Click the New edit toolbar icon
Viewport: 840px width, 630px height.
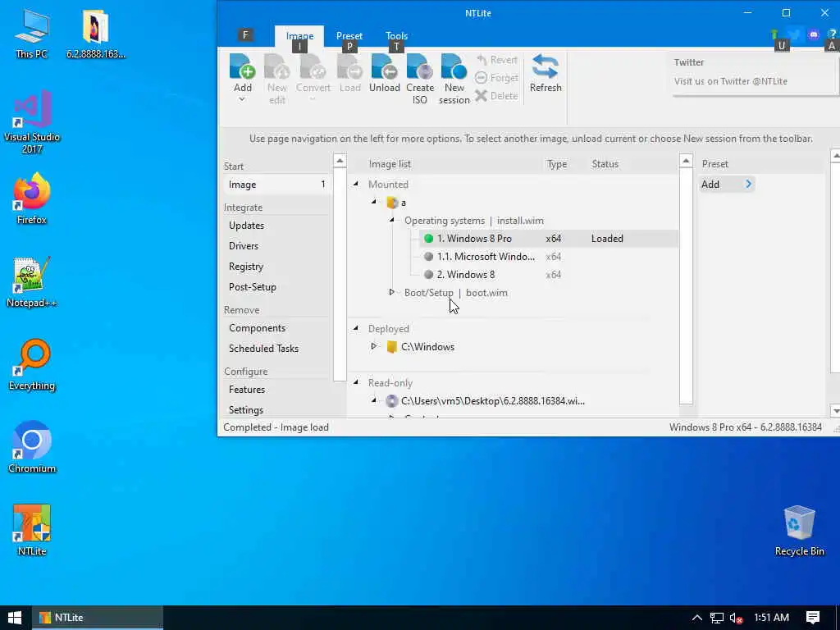[277, 67]
